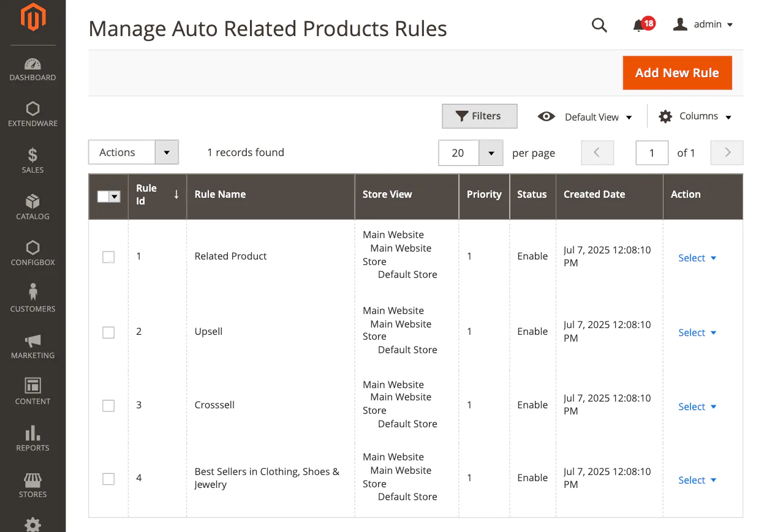Open the Customers person icon menu
764x532 pixels.
32,298
